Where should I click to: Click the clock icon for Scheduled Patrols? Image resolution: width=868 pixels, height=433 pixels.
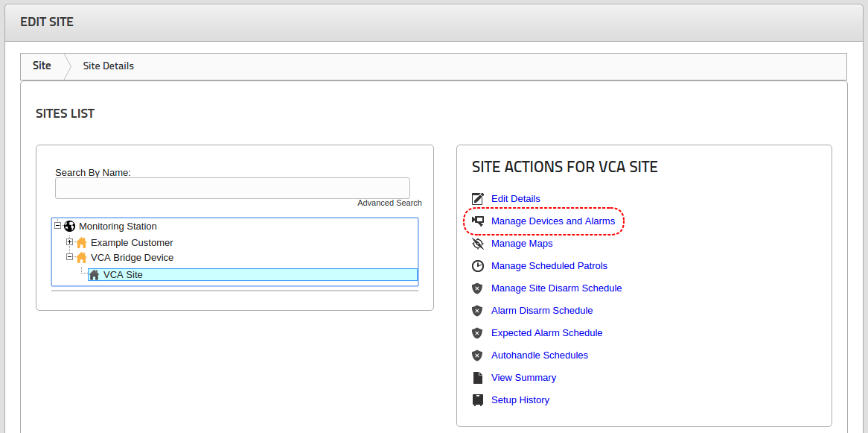pos(478,266)
